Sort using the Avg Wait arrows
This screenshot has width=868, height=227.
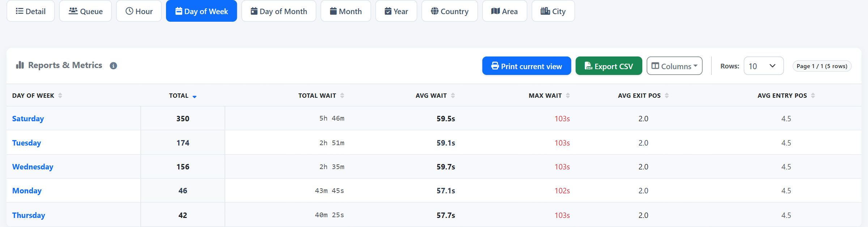click(453, 96)
